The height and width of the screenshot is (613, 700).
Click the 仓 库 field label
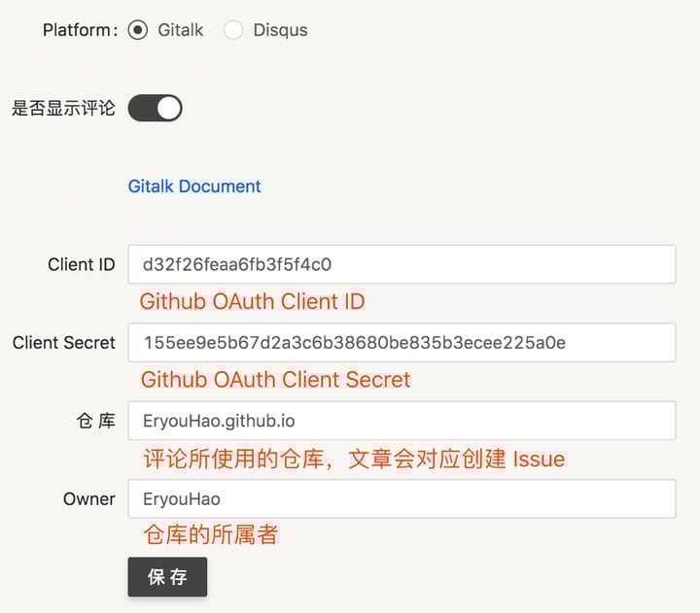click(x=96, y=421)
